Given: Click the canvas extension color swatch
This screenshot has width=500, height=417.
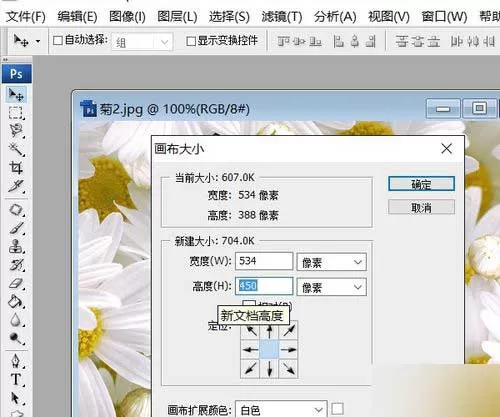Looking at the screenshot, I should (x=337, y=409).
